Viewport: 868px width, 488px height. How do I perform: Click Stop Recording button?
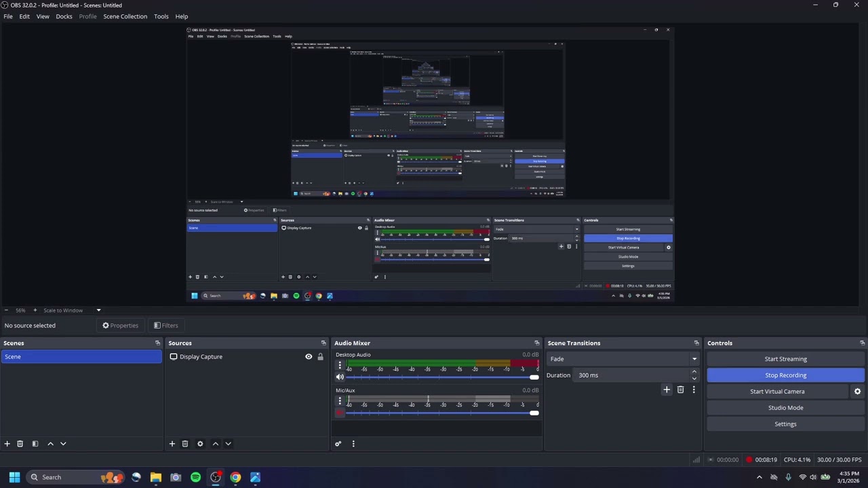785,375
